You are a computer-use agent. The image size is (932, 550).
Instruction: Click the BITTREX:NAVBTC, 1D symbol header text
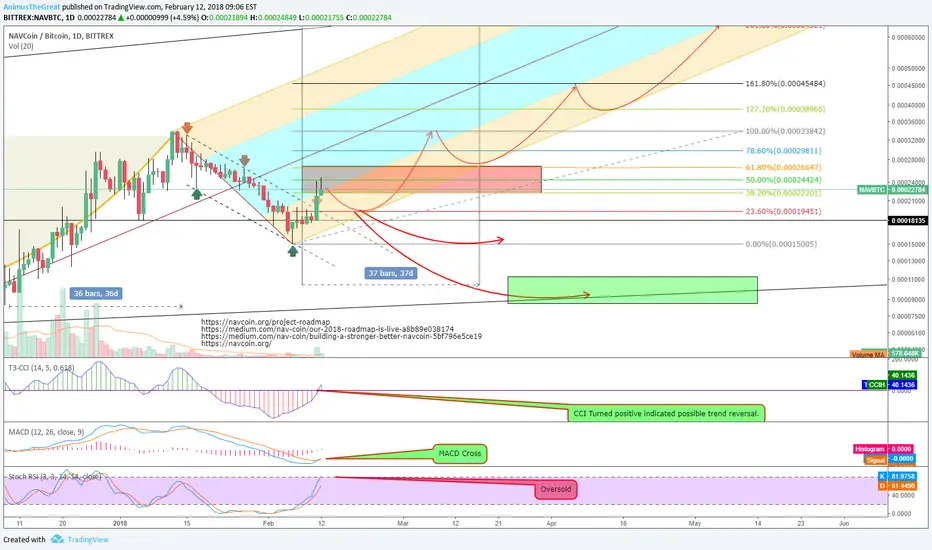click(x=39, y=17)
